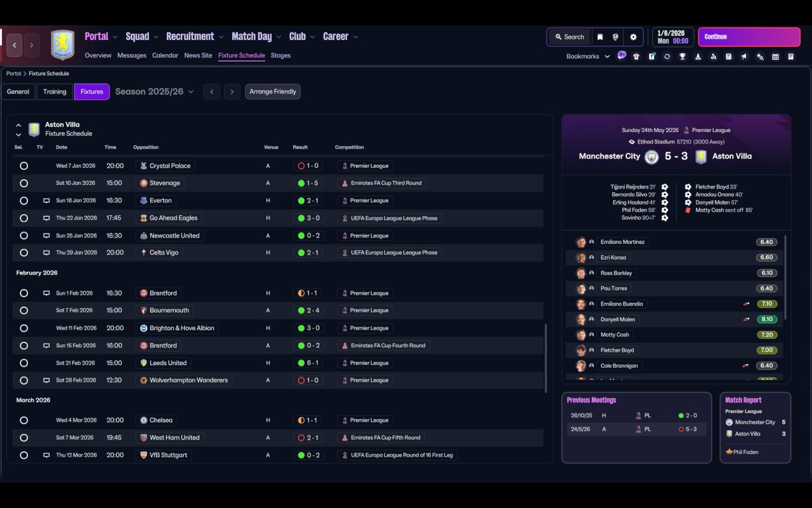This screenshot has height=508, width=812.
Task: Click the VfB Stuttgart club crest
Action: click(x=144, y=455)
